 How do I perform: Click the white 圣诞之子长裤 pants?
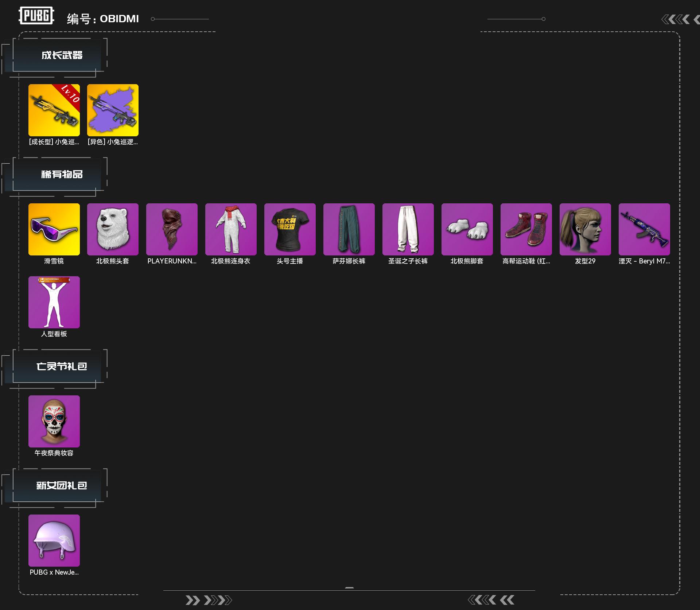point(408,229)
